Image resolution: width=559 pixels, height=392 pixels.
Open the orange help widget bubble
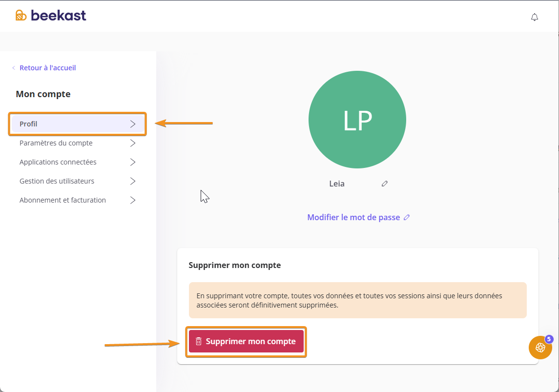point(540,348)
